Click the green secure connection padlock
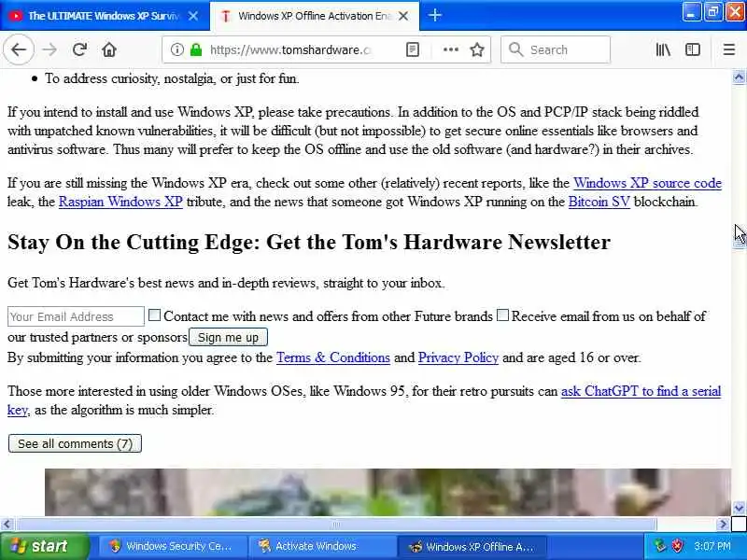 (196, 49)
